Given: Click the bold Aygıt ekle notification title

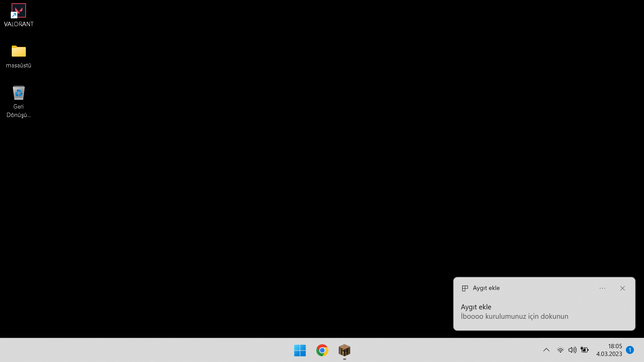Looking at the screenshot, I should (x=476, y=307).
